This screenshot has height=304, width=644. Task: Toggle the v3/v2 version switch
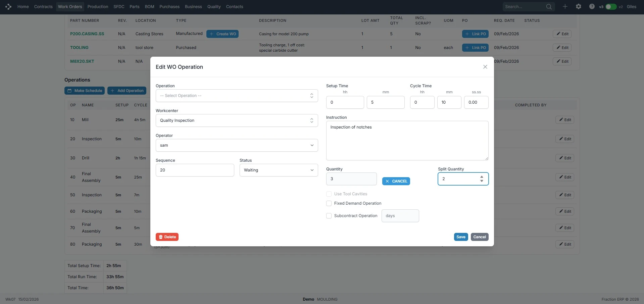(x=611, y=7)
